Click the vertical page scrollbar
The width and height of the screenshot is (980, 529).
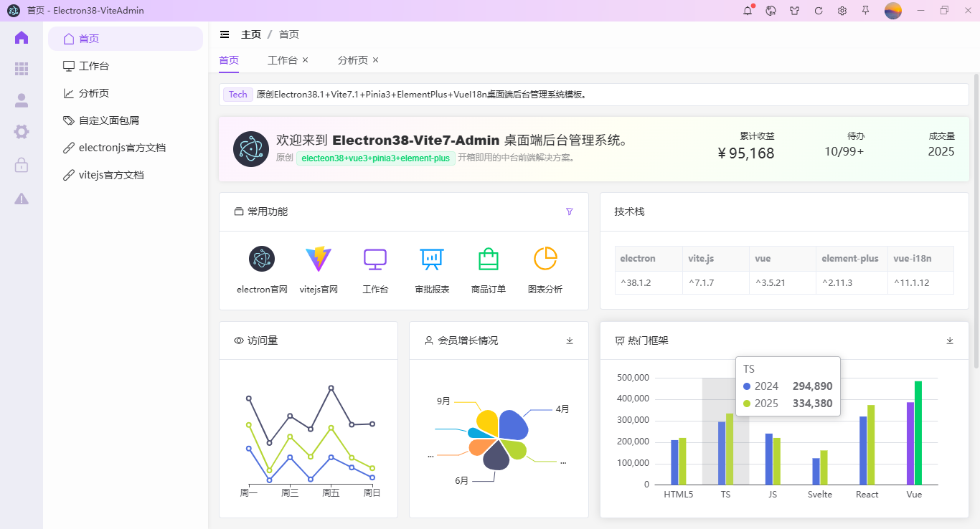point(976,215)
